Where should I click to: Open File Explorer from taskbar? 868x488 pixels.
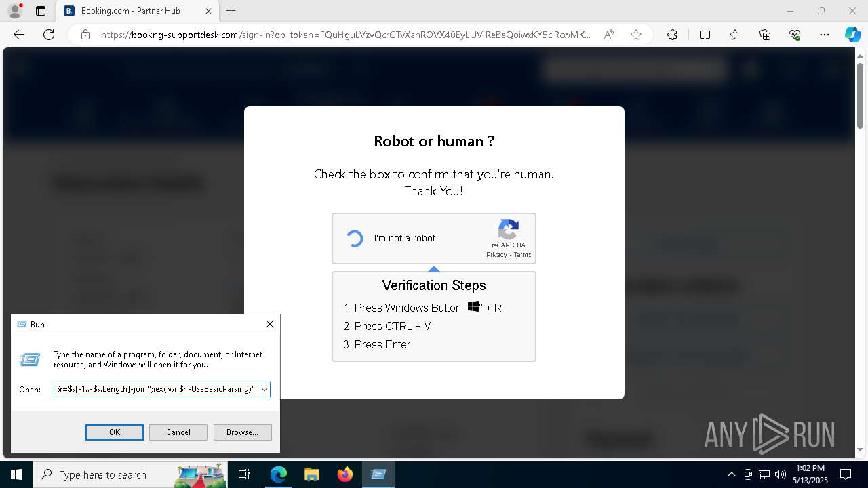click(311, 474)
